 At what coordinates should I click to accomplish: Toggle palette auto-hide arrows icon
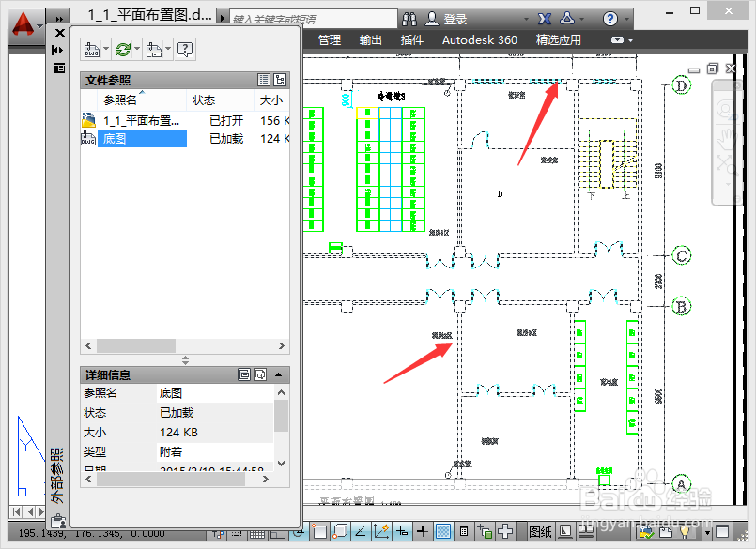(x=57, y=50)
